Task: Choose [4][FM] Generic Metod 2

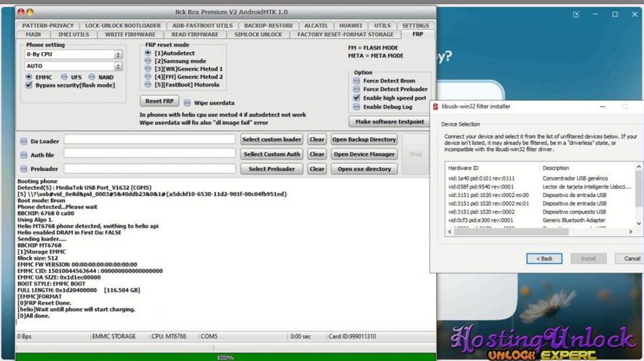Action: coord(148,77)
